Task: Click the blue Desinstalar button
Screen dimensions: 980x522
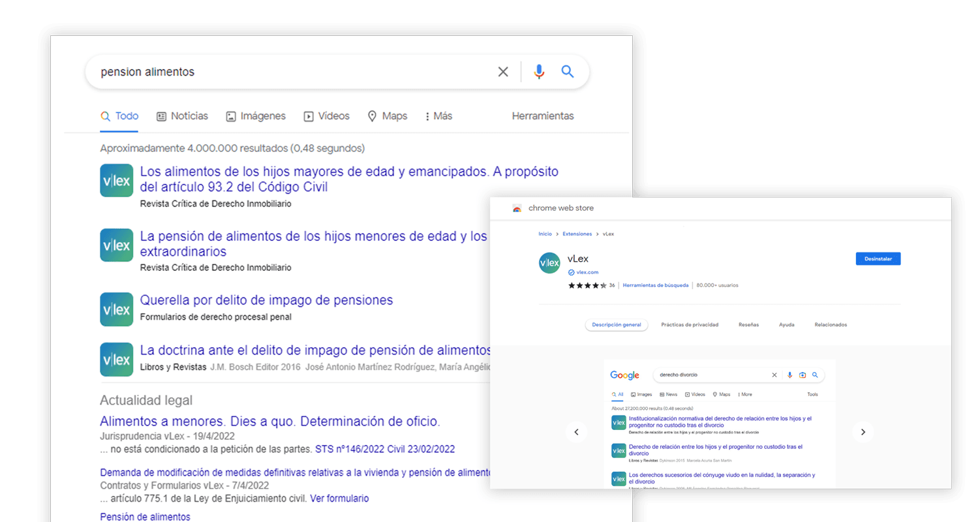Action: coord(878,258)
